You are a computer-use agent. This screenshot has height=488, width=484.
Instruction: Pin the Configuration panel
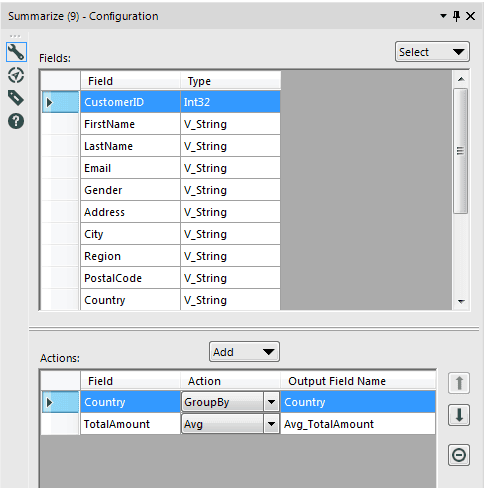[456, 16]
